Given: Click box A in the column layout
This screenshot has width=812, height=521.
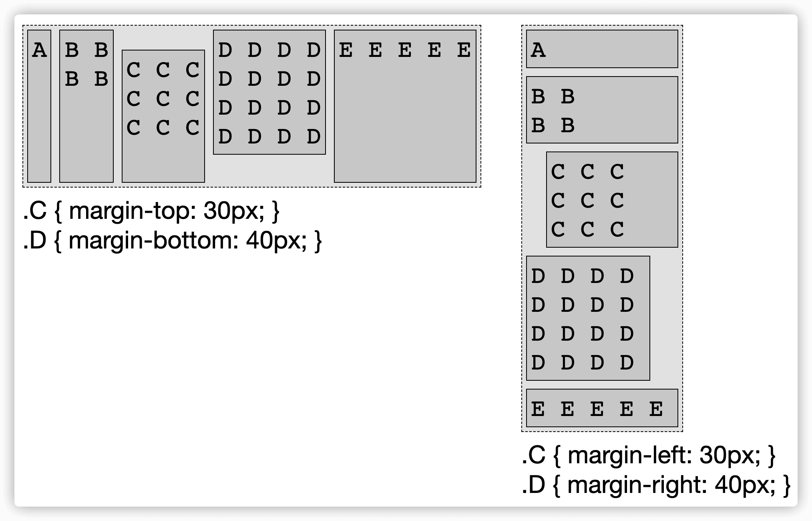Looking at the screenshot, I should (x=602, y=49).
